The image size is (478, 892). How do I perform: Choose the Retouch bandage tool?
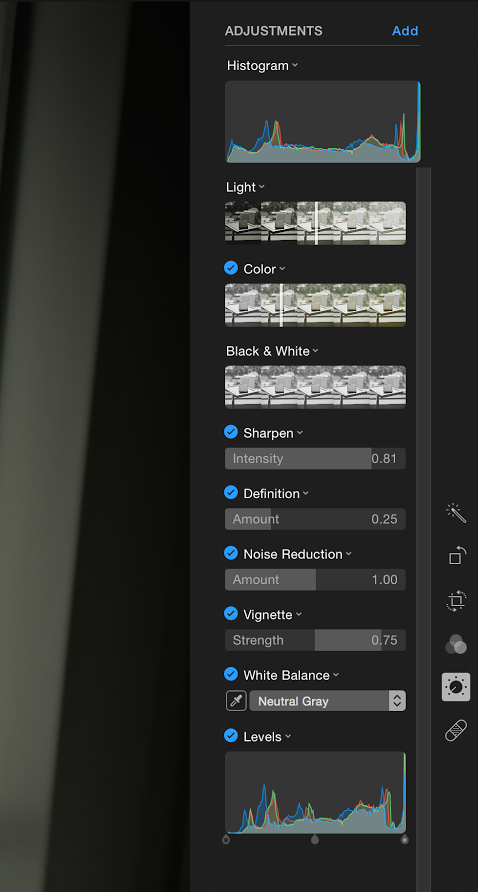[x=456, y=730]
